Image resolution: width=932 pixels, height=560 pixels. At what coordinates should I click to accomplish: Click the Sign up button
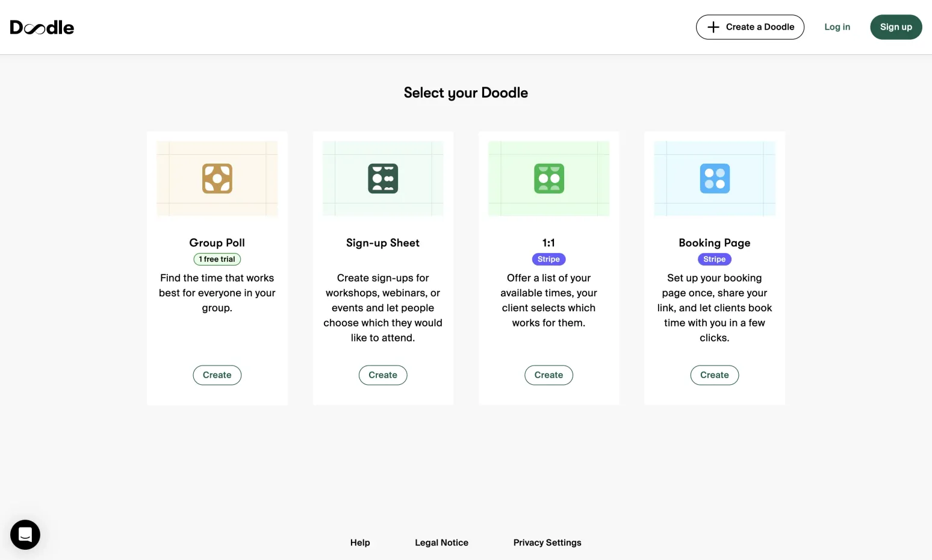[896, 27]
